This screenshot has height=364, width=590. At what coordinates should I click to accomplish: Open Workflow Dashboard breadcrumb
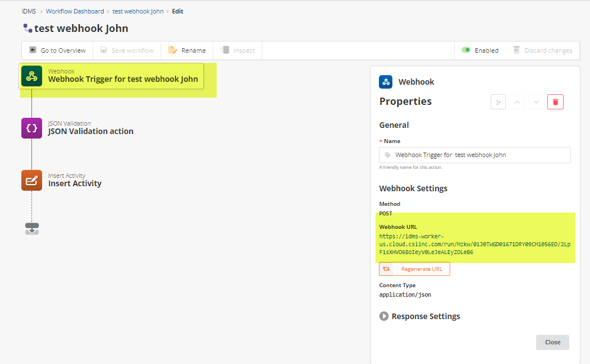75,11
